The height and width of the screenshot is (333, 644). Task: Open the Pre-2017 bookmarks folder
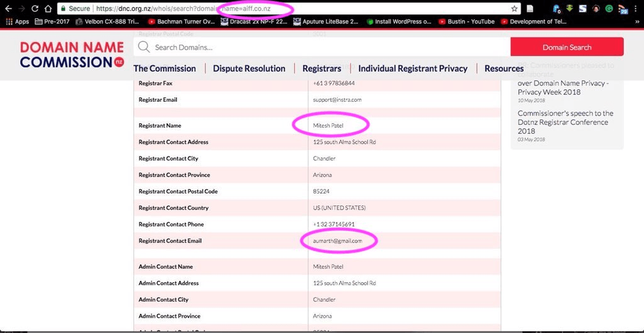tap(49, 21)
